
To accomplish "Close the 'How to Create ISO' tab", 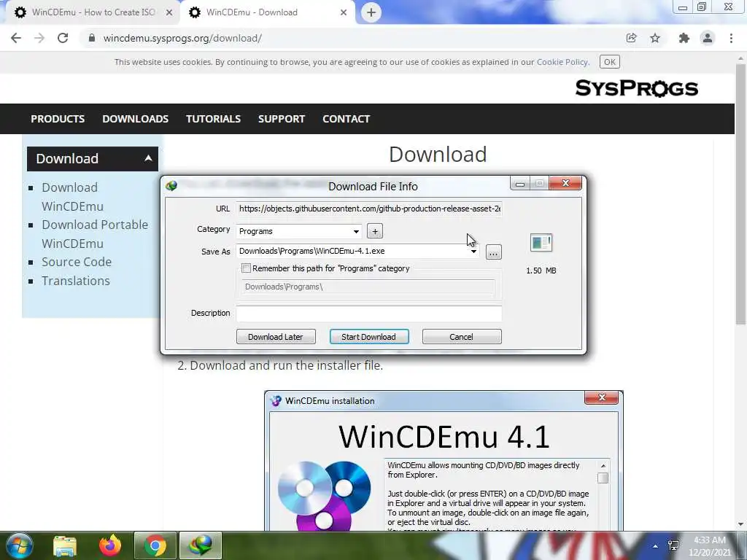I will click(169, 13).
